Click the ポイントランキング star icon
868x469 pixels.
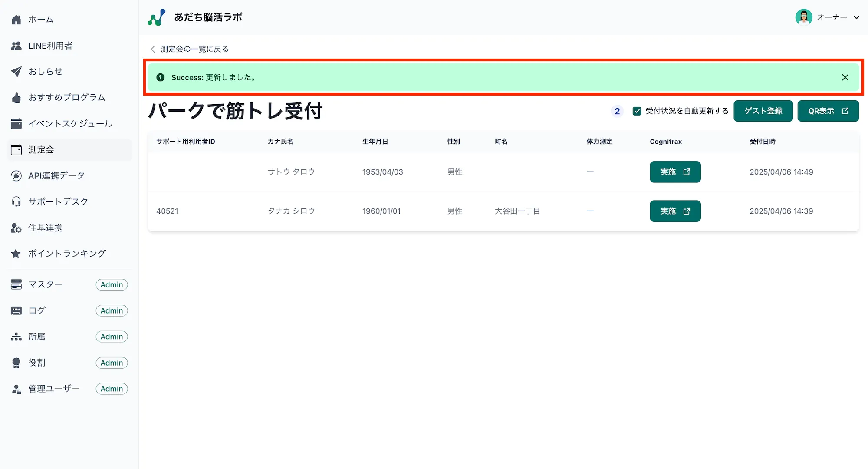point(16,253)
